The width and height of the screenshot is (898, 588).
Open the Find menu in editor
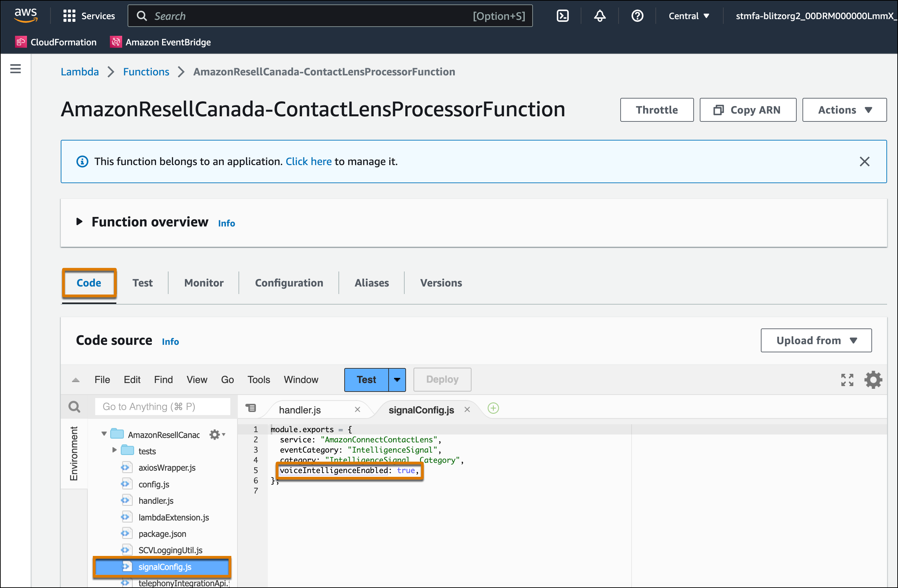pos(163,379)
